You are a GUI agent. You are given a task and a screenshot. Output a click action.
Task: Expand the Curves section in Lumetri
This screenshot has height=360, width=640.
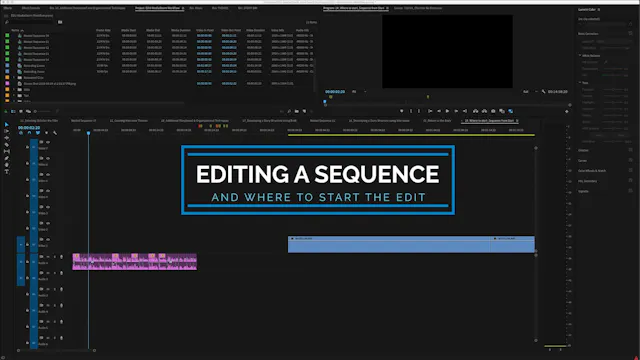[582, 161]
